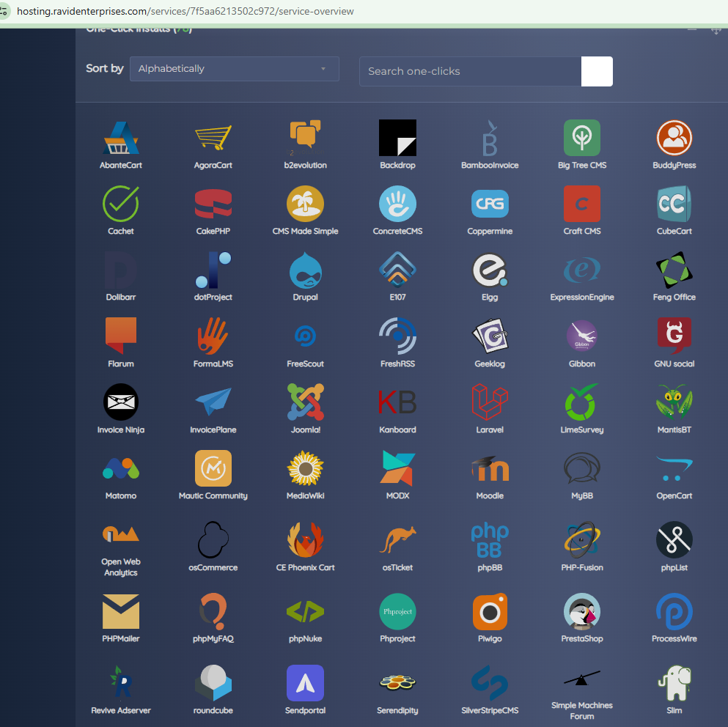Click the blank button beside the search field
This screenshot has width=728, height=727.
[x=596, y=71]
